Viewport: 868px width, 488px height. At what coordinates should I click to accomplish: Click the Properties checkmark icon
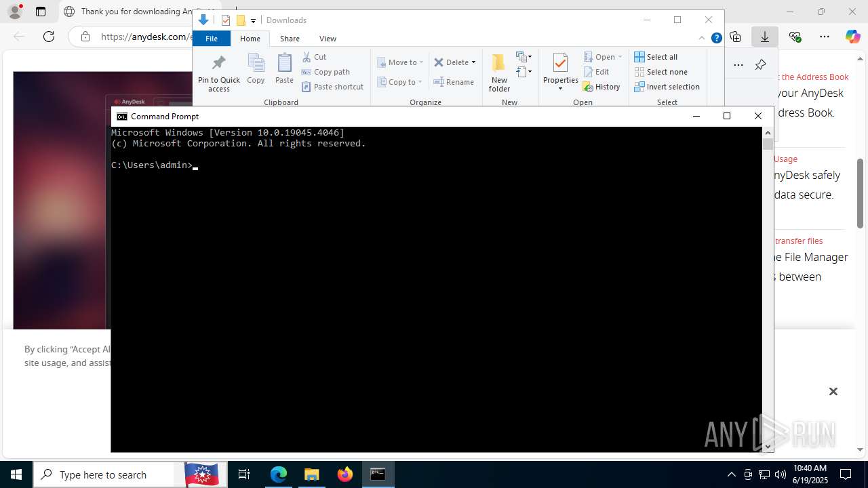click(560, 63)
